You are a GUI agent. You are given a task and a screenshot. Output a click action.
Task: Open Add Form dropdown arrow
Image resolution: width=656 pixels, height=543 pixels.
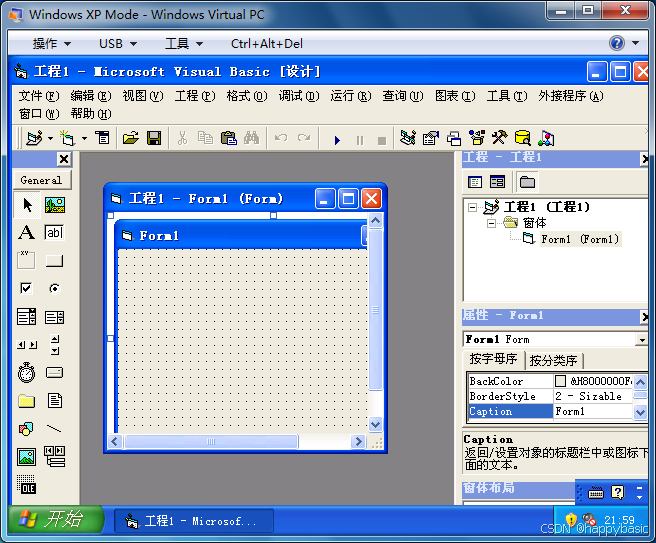pyautogui.click(x=84, y=138)
